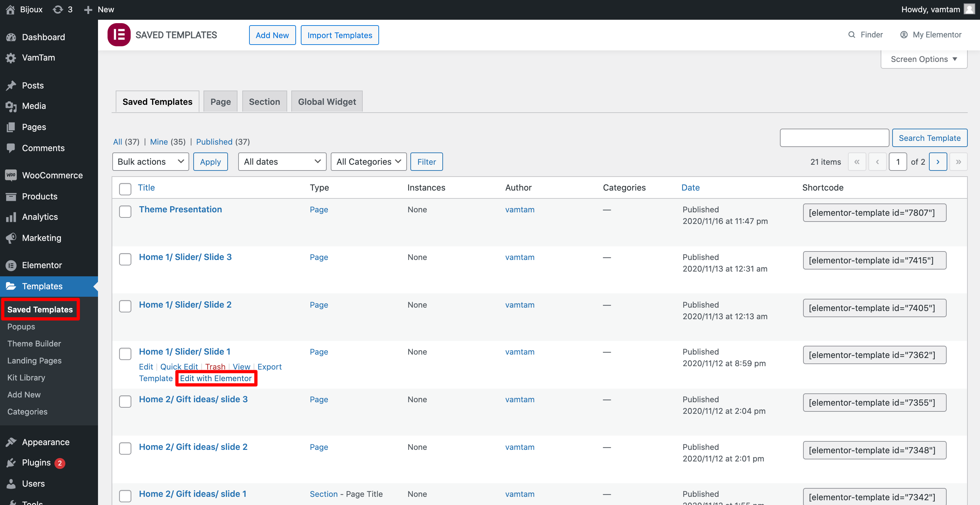The width and height of the screenshot is (980, 505).
Task: Click the Analytics bar chart icon
Action: (x=11, y=217)
